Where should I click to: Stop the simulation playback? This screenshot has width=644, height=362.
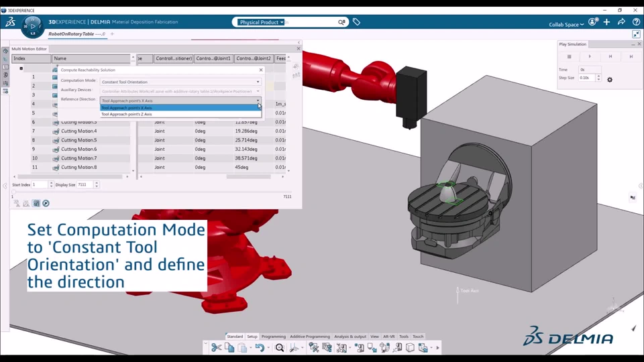(570, 56)
